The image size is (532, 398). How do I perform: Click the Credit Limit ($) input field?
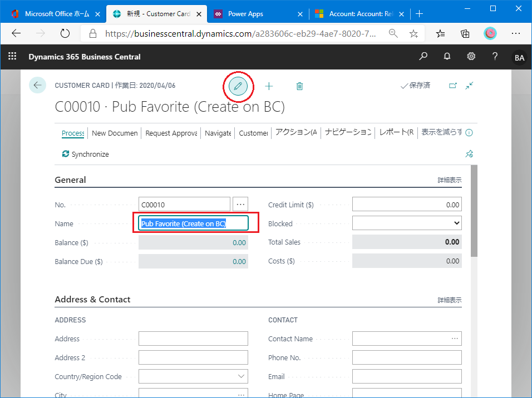407,205
